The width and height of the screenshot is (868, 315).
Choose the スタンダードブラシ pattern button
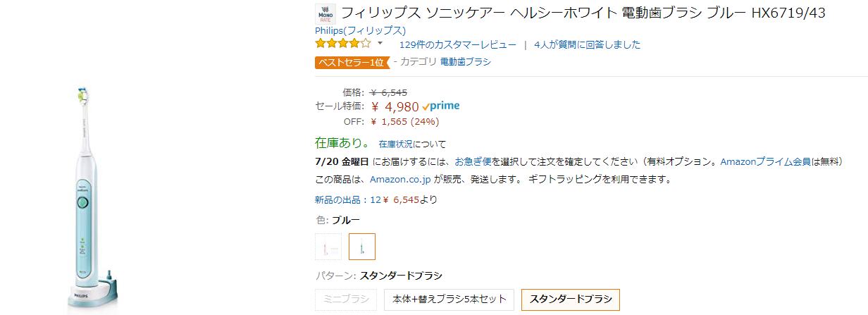(x=570, y=299)
